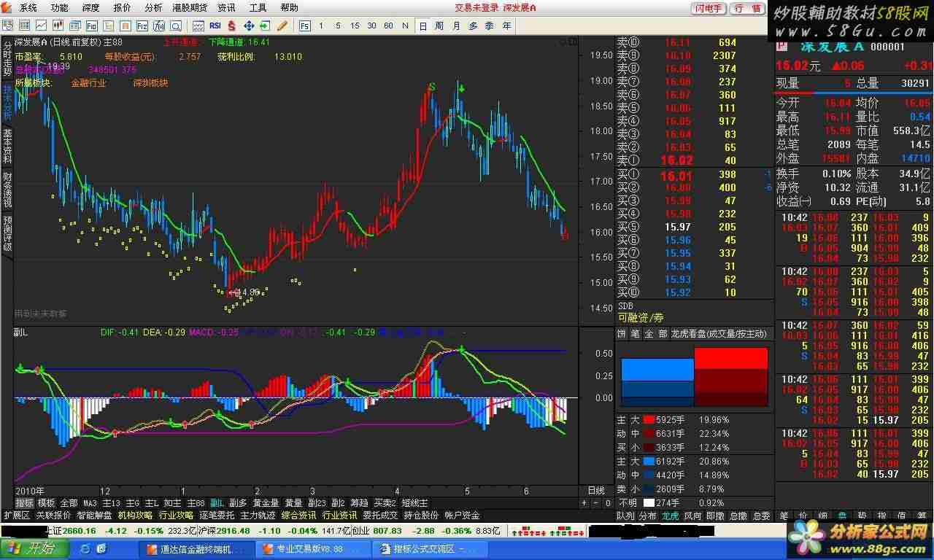Open the table list view toolbar icon

(x=25, y=26)
